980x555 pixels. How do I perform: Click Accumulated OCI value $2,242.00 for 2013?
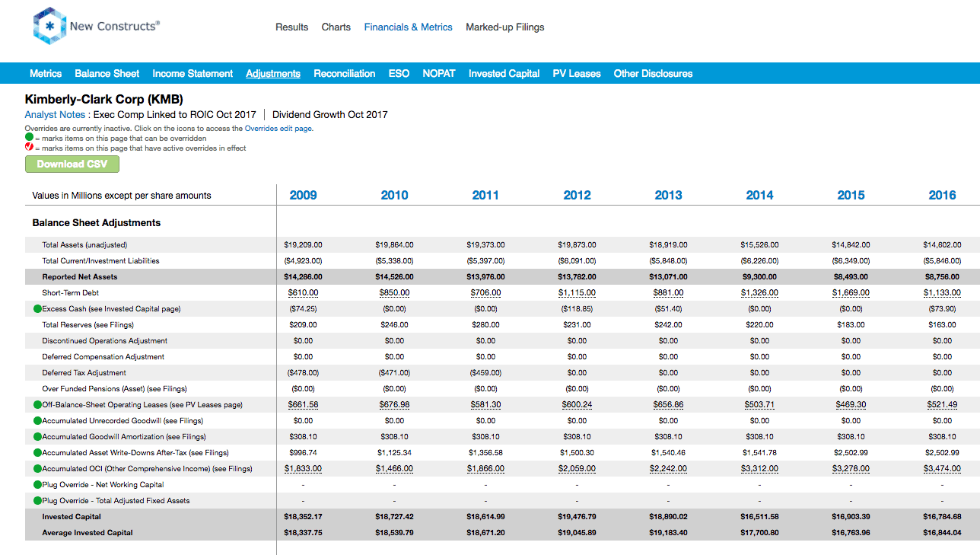[x=669, y=469]
